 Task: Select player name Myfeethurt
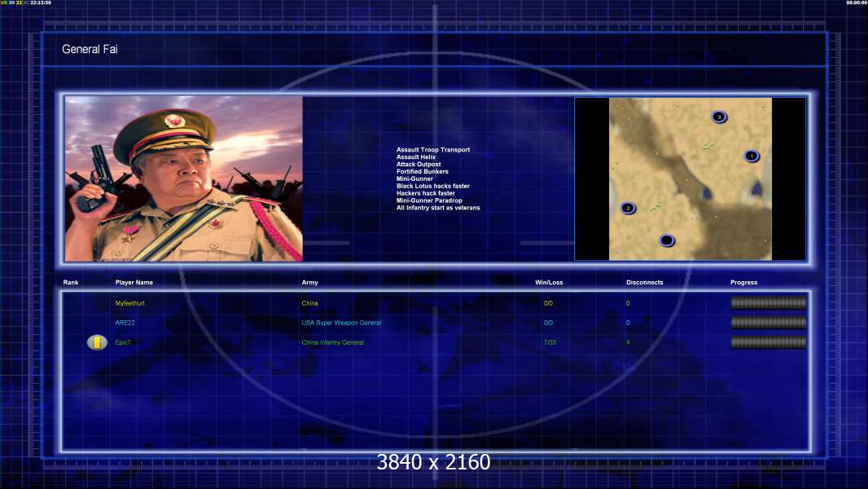pyautogui.click(x=129, y=303)
